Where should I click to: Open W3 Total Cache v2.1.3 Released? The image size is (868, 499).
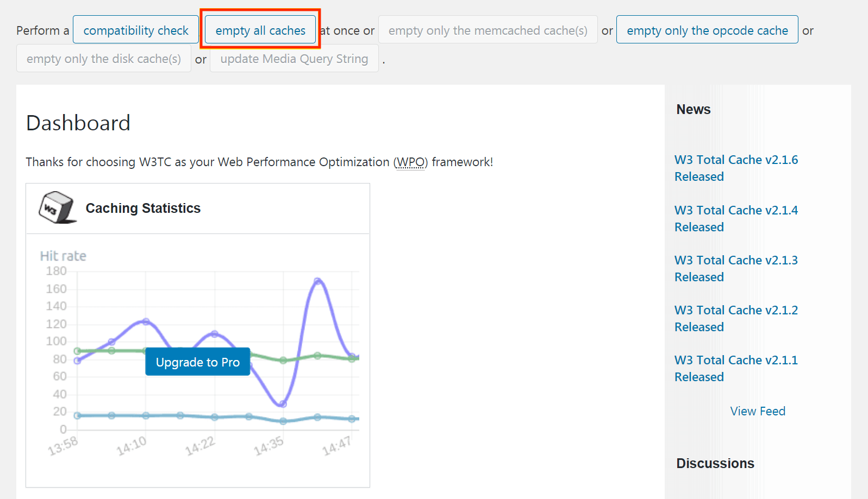pos(735,268)
